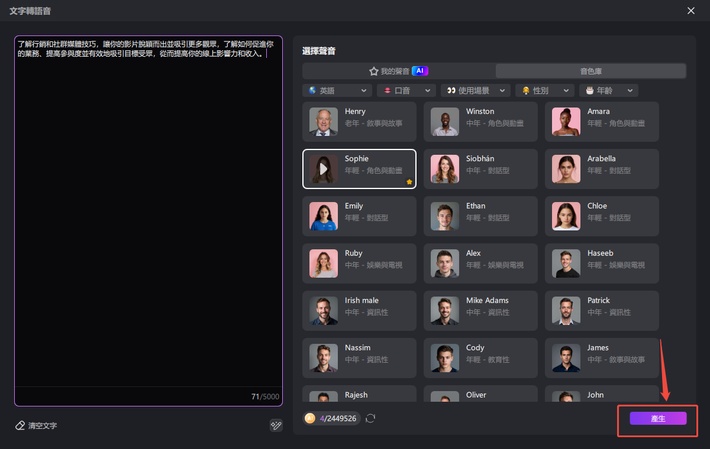Viewport: 710px width, 449px height.
Task: Open the 使用場景 scenario dropdown
Action: (476, 90)
